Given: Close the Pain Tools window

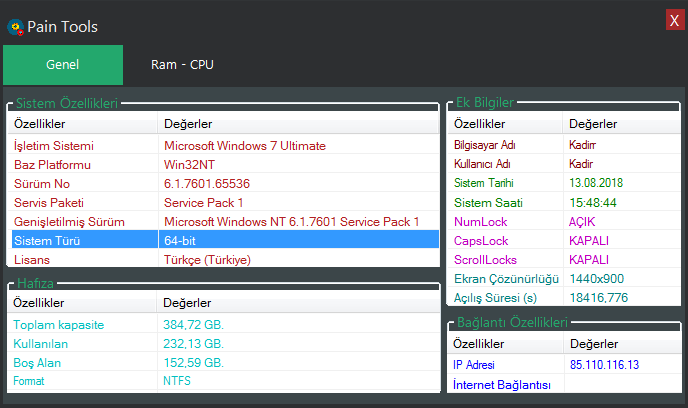Looking at the screenshot, I should (x=674, y=20).
